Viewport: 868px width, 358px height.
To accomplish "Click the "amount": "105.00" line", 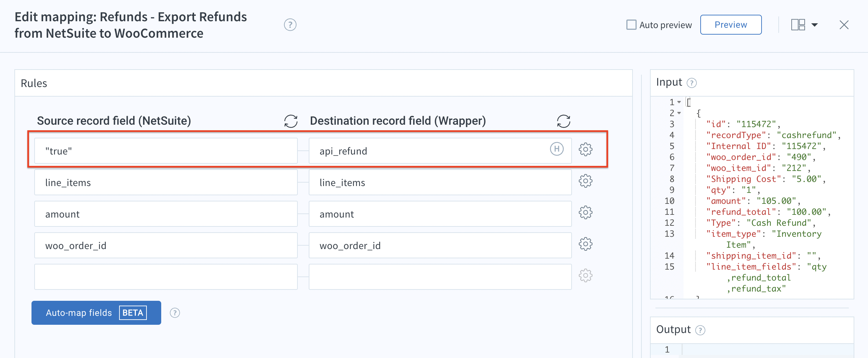I will point(753,201).
